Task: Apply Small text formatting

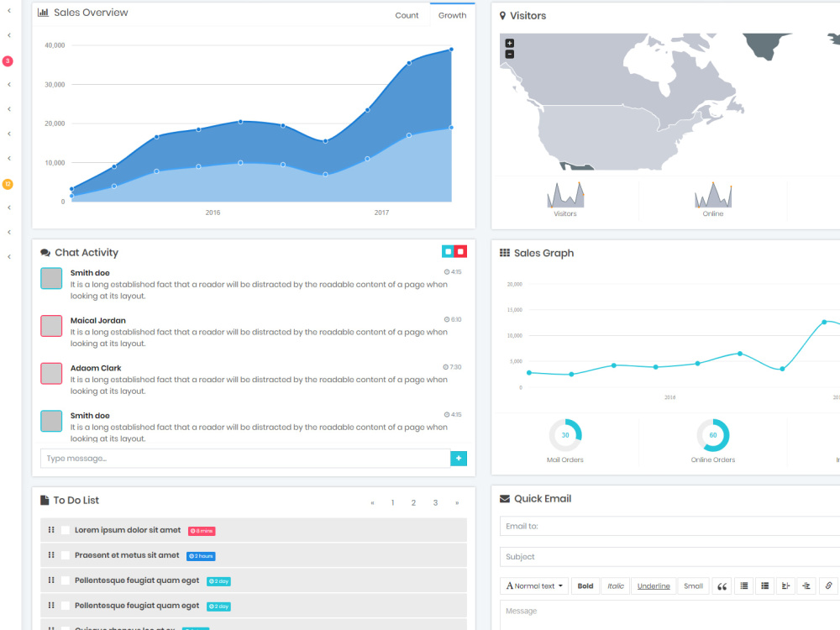Action: point(693,586)
